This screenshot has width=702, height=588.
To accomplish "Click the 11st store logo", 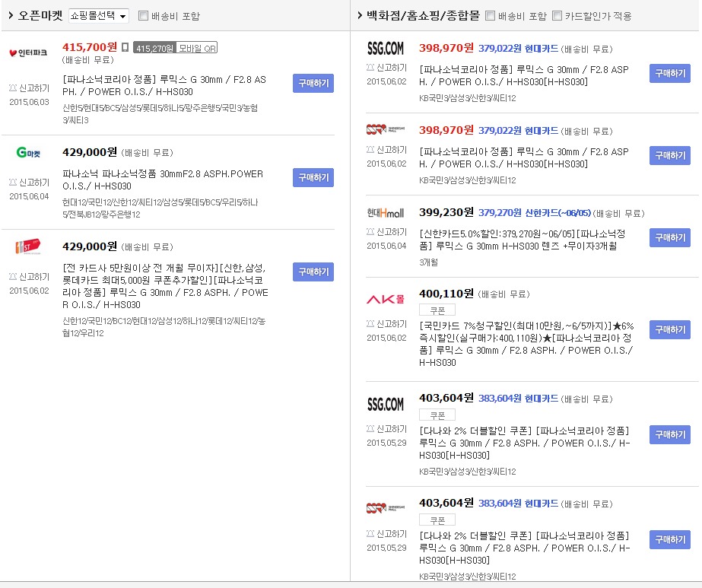I will coord(28,247).
